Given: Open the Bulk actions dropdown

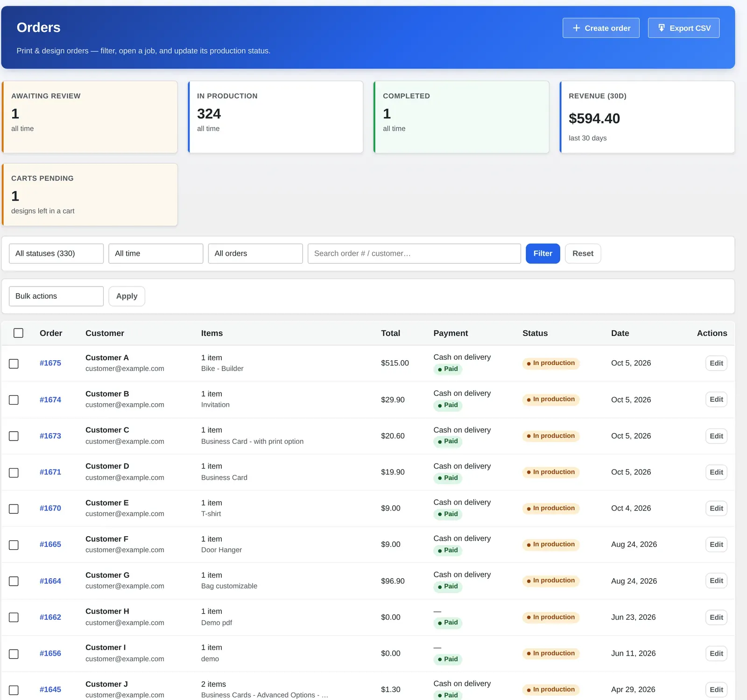Looking at the screenshot, I should click(x=56, y=296).
